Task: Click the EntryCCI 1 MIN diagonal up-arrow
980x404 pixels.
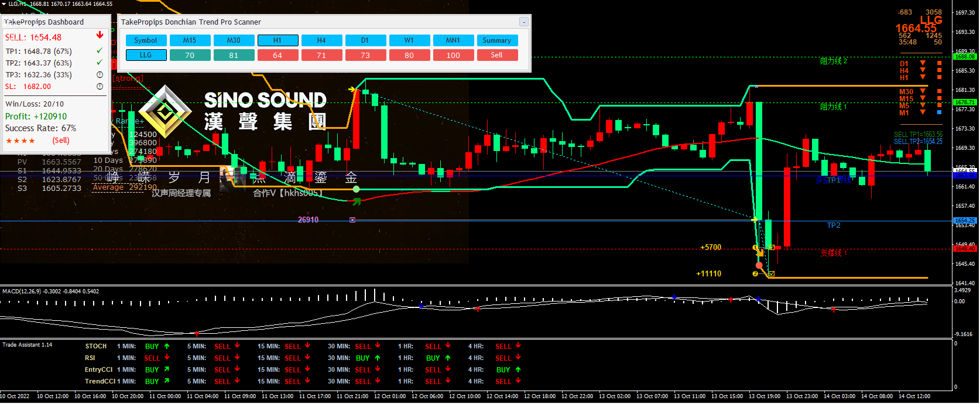Action: click(x=167, y=369)
